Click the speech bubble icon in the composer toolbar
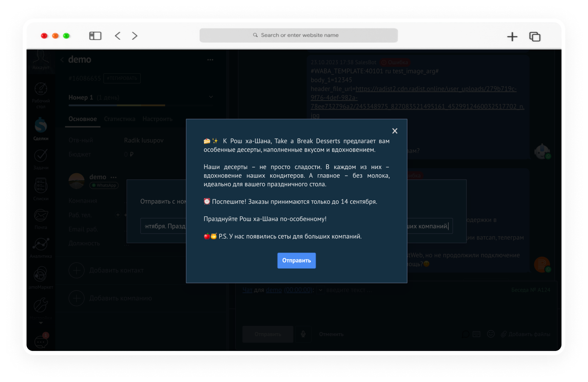588x382 pixels. point(465,334)
